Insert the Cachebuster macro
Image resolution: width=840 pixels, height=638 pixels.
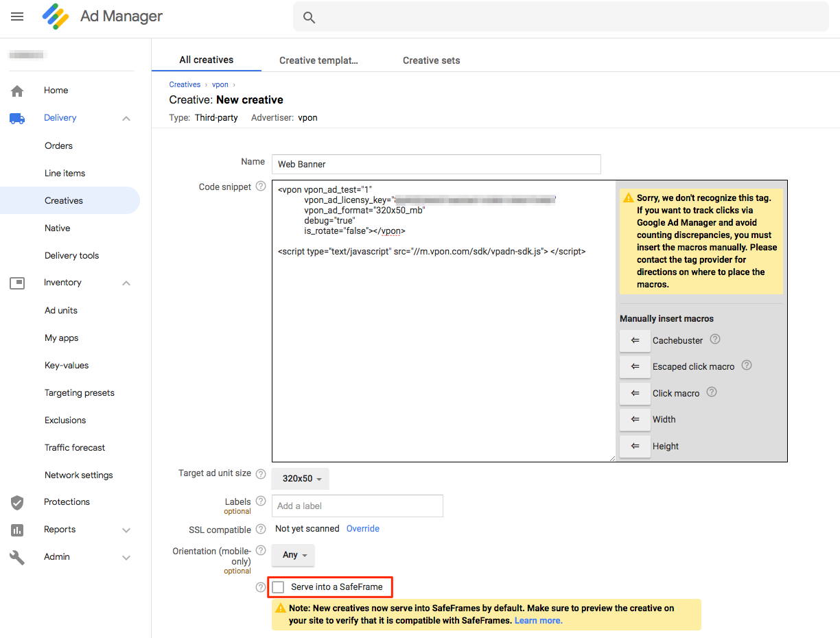click(635, 340)
